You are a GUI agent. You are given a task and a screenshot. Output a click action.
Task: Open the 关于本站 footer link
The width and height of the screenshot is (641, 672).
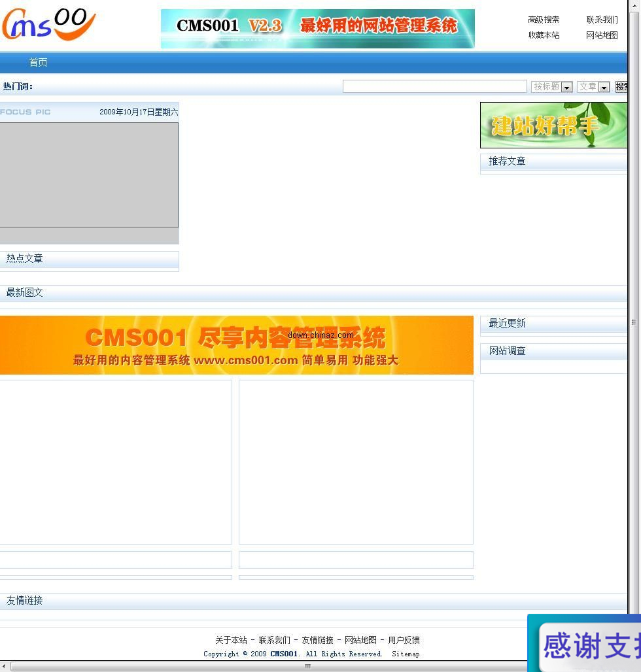click(x=231, y=640)
